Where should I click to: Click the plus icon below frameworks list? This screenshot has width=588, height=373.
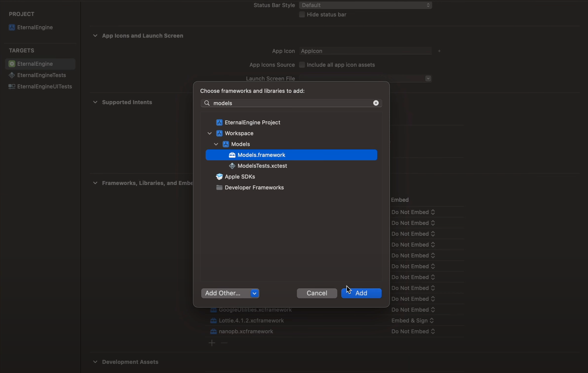pyautogui.click(x=212, y=343)
